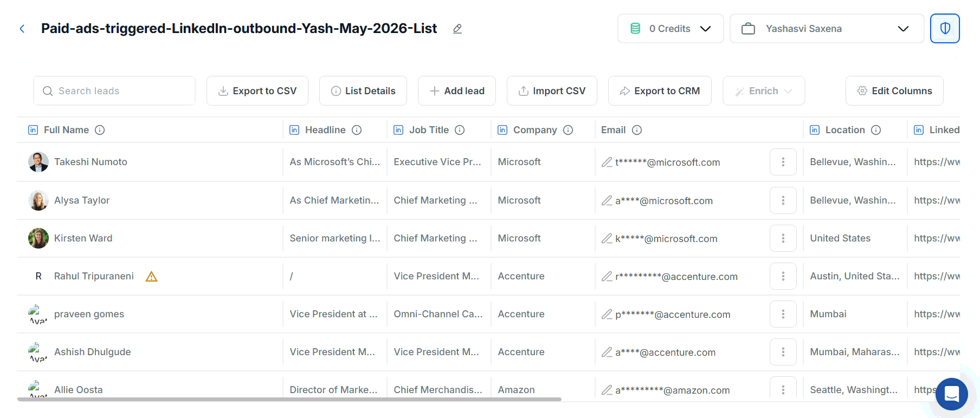Edit Takeshi Numoto's microsoft email pencil

607,162
